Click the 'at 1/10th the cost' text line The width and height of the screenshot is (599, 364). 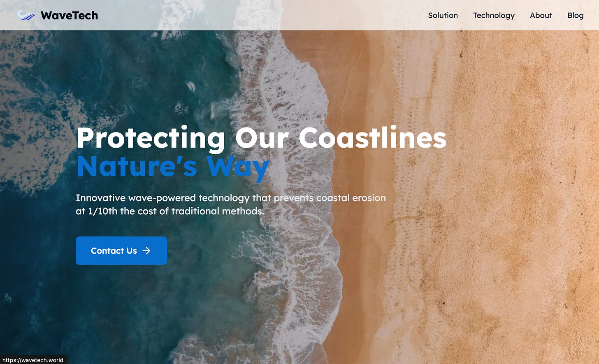pyautogui.click(x=170, y=211)
